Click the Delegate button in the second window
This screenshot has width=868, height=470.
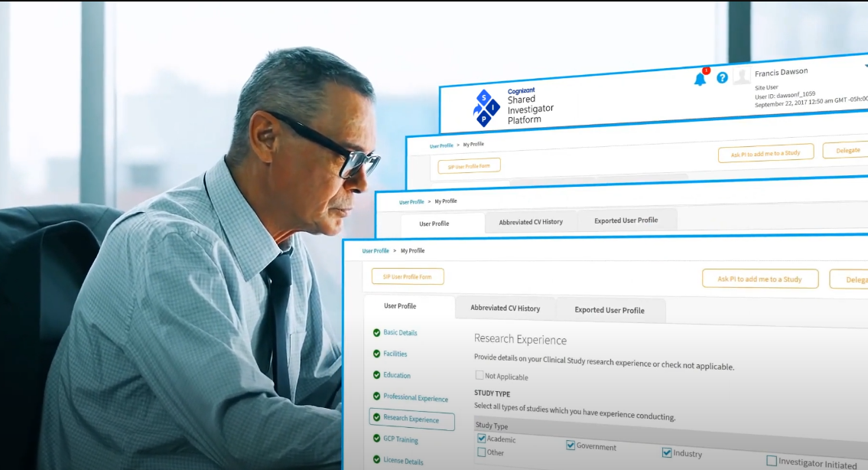[x=847, y=150]
